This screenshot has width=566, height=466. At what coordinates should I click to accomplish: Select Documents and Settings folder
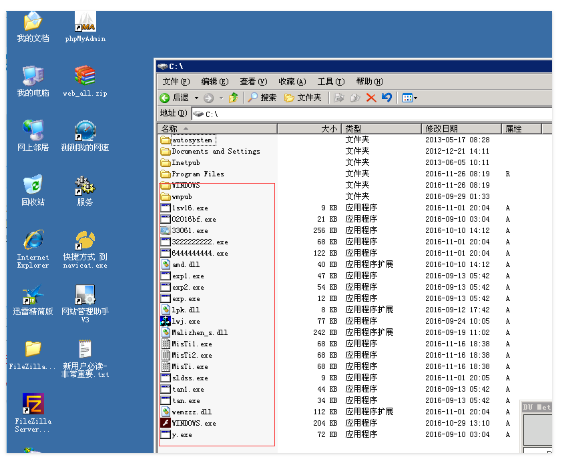pyautogui.click(x=210, y=152)
